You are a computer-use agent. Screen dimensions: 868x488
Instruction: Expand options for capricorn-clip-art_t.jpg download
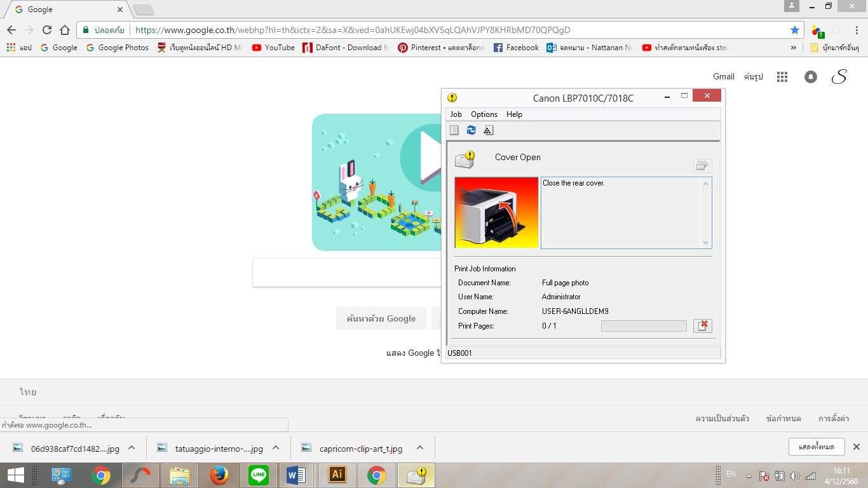coord(420,447)
